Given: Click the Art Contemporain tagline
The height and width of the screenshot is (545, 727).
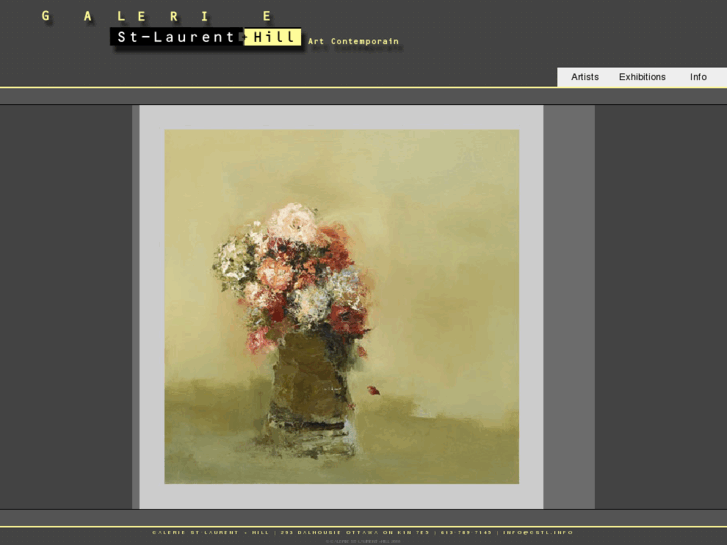Looking at the screenshot, I should tap(353, 41).
